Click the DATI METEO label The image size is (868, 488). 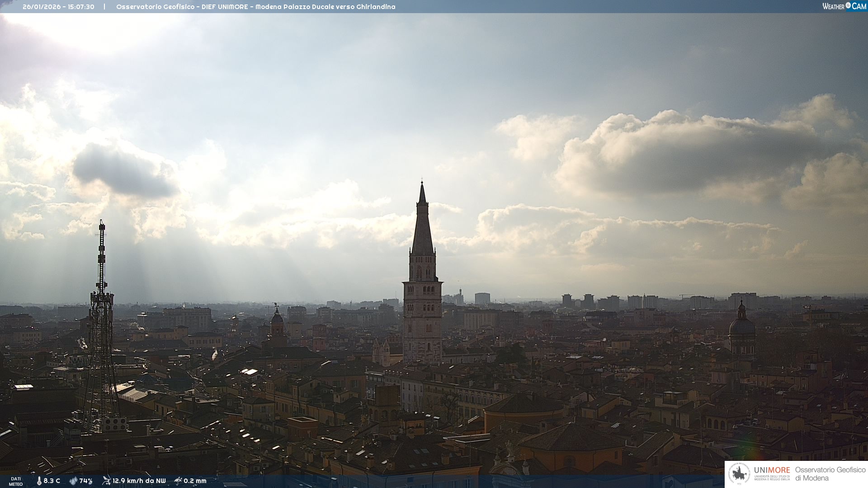16,481
